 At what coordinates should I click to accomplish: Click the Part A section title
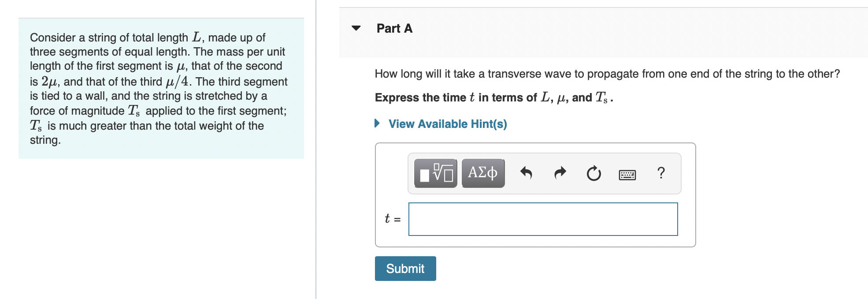[393, 28]
